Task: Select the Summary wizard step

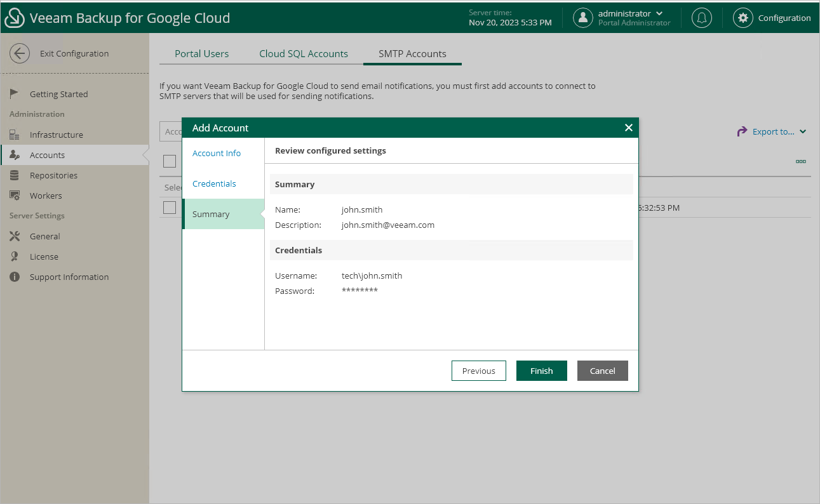Action: pyautogui.click(x=223, y=214)
